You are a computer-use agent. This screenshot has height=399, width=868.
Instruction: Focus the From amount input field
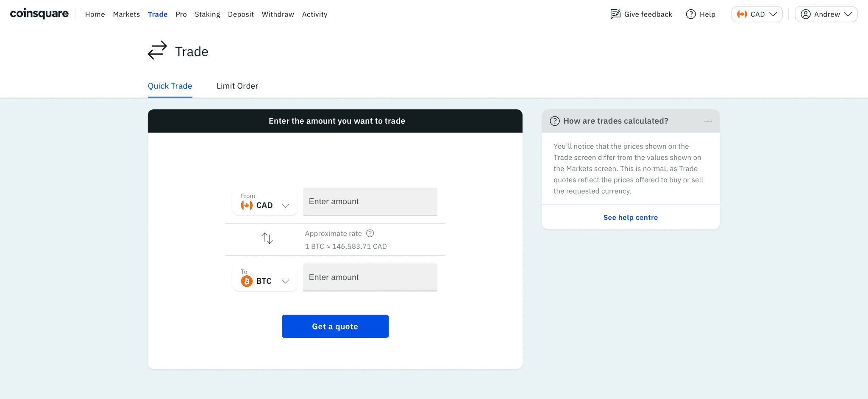[x=370, y=202]
